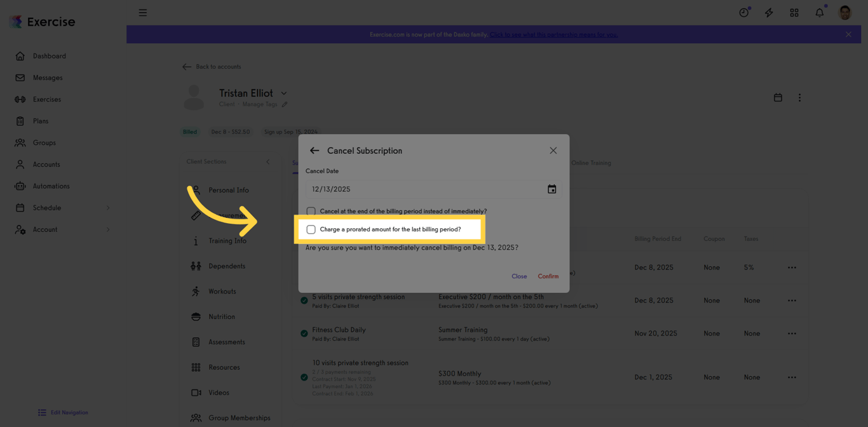Check the prorated amount charge checkbox
This screenshot has height=427, width=868.
[311, 229]
